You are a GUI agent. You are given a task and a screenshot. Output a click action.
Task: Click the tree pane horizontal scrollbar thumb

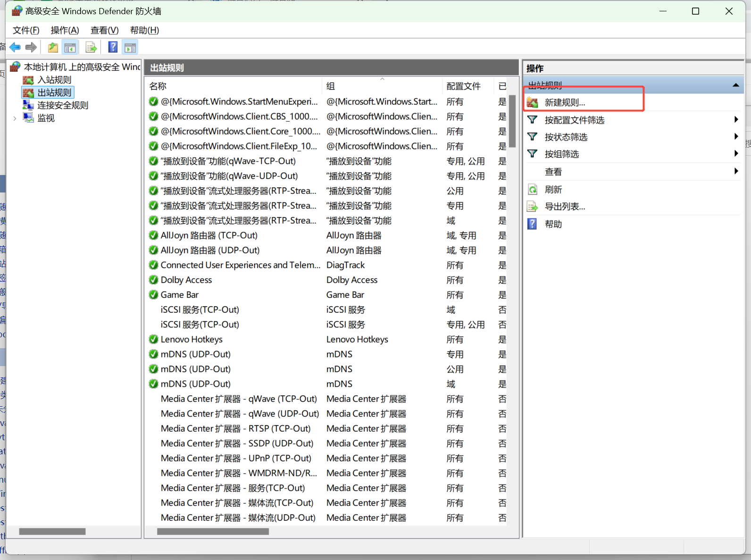(52, 531)
